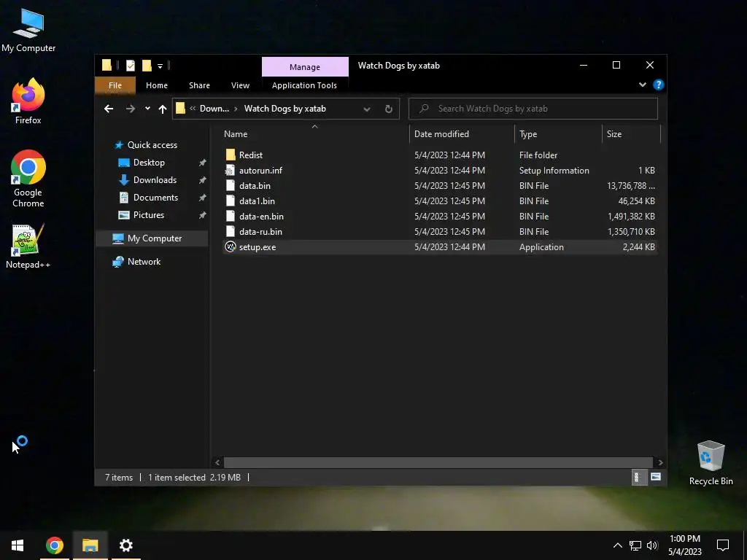Open the Recycle Bin
The image size is (747, 560).
[x=711, y=463]
